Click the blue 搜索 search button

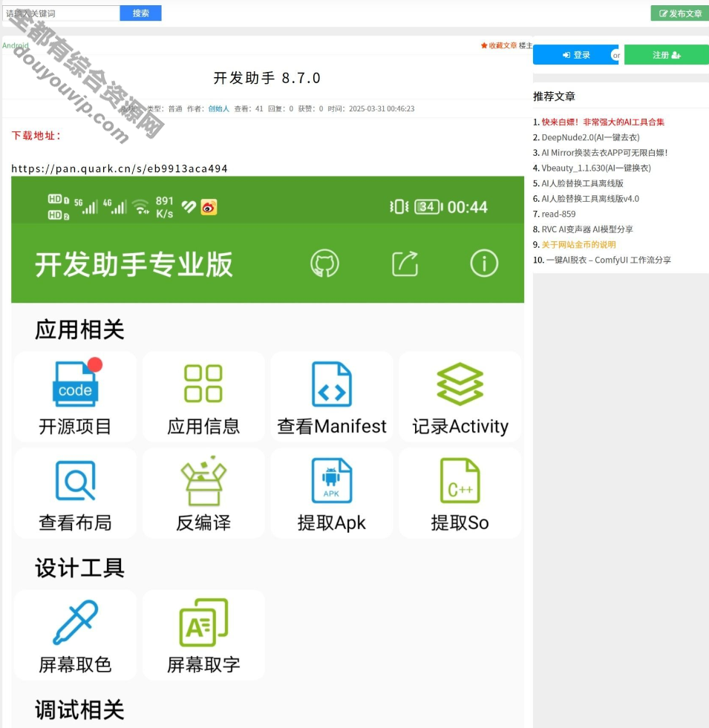click(x=140, y=13)
